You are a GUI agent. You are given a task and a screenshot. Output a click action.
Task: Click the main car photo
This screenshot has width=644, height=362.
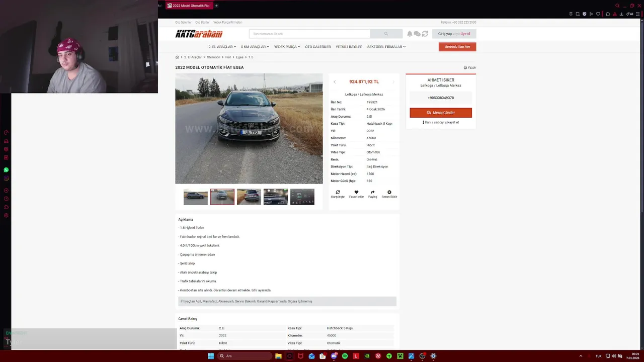coord(249,129)
